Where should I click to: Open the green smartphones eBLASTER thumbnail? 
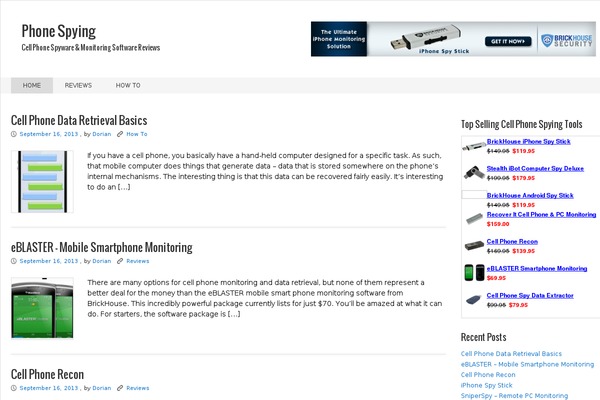click(x=42, y=308)
